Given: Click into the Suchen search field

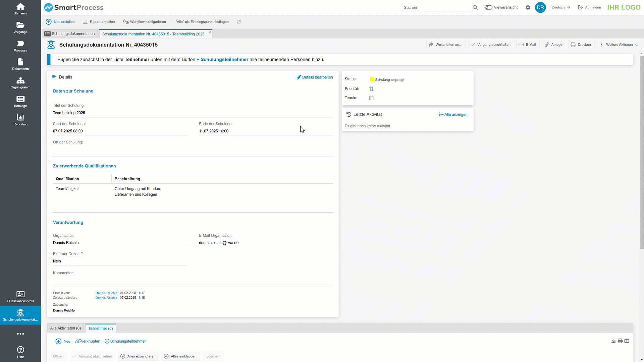Looking at the screenshot, I should [x=436, y=7].
